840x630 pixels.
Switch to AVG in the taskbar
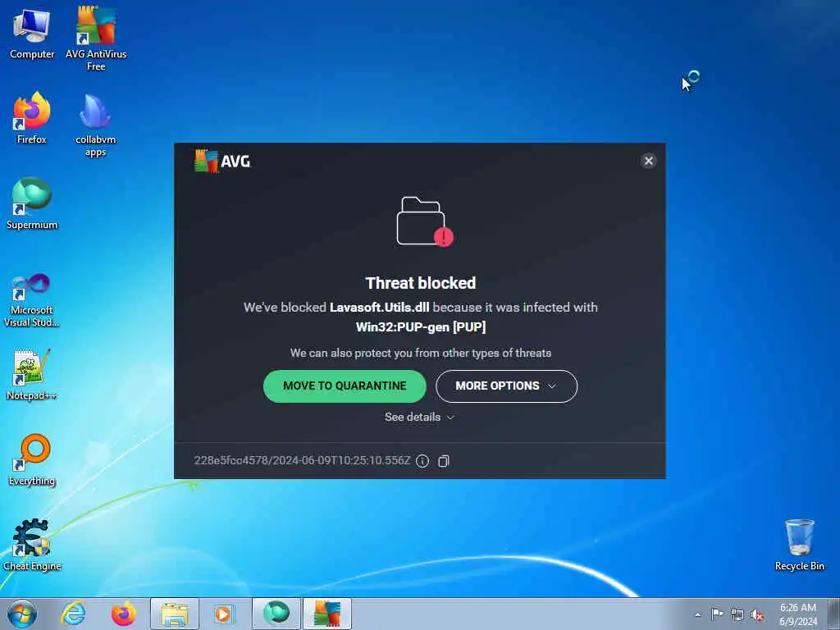coord(326,614)
